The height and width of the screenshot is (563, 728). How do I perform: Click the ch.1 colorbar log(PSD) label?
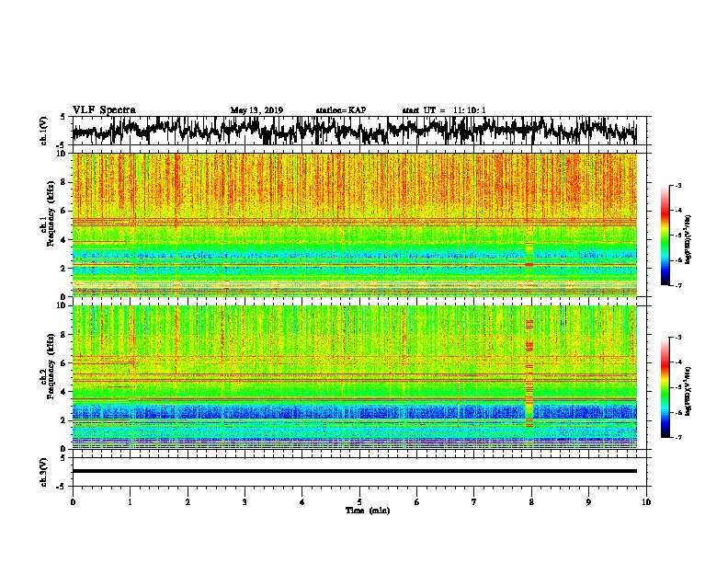click(x=688, y=240)
